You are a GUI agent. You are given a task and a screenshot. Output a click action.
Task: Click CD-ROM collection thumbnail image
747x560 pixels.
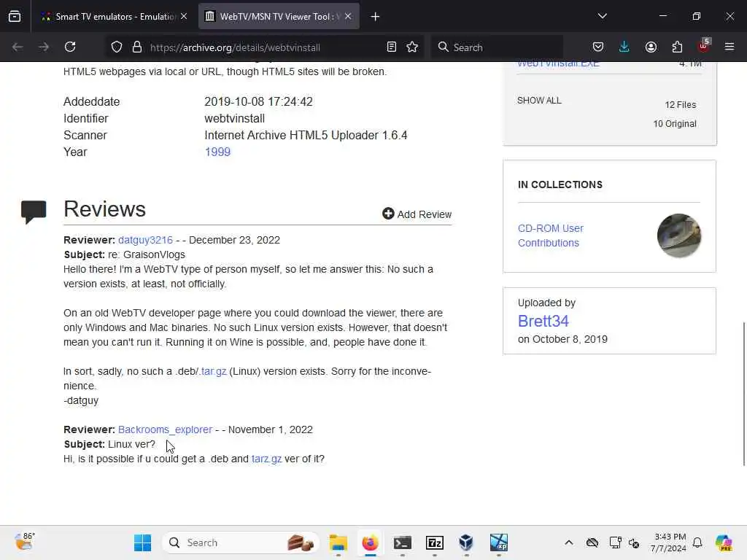pyautogui.click(x=679, y=236)
